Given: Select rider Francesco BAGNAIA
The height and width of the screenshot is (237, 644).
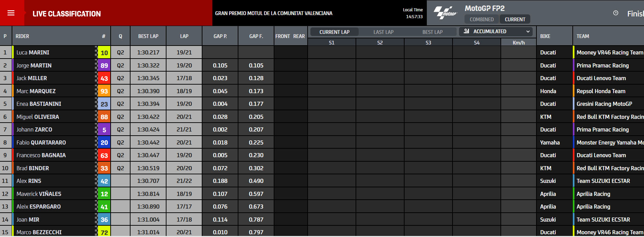Looking at the screenshot, I should coord(41,155).
